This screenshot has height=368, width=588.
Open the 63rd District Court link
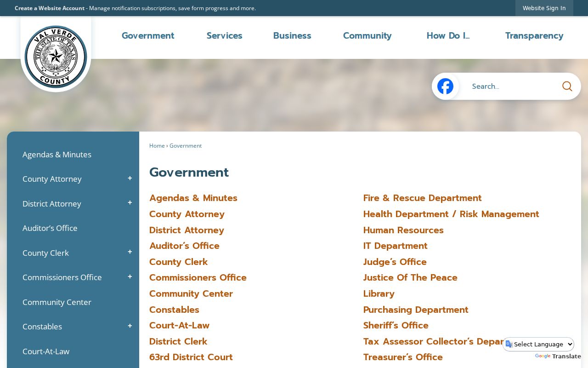(x=191, y=357)
